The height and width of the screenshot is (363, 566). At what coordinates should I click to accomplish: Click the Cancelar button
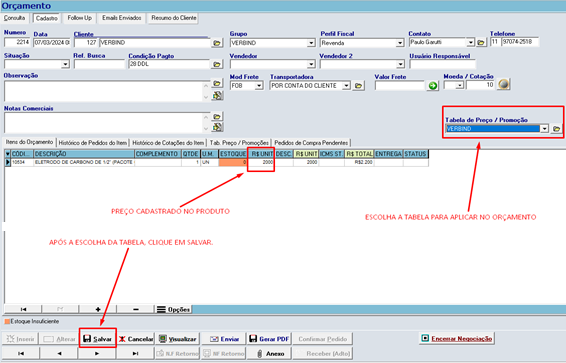click(136, 339)
